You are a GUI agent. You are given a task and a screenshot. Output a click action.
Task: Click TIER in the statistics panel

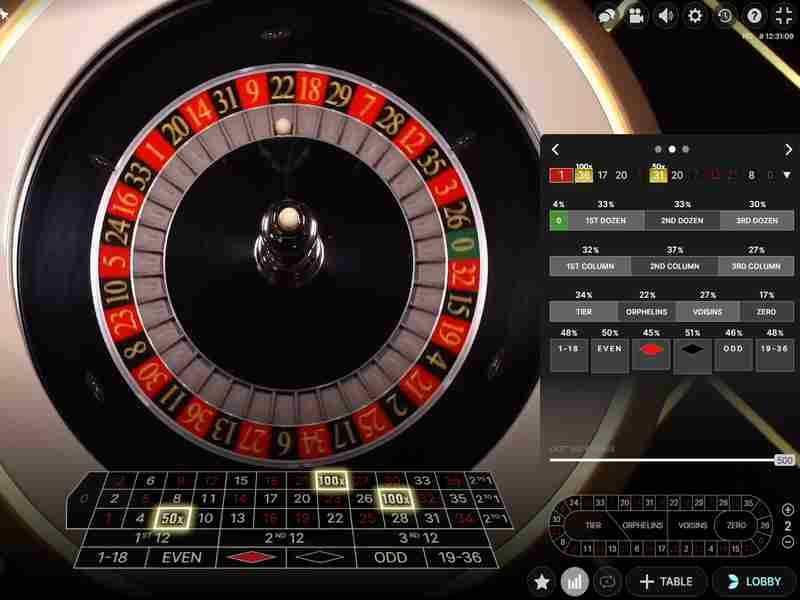pyautogui.click(x=584, y=312)
